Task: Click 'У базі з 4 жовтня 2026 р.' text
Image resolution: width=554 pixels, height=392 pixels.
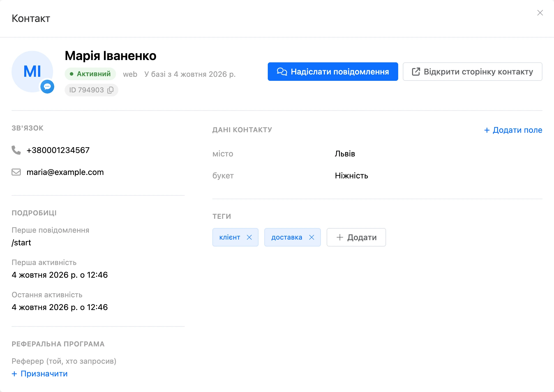Action: [x=190, y=74]
